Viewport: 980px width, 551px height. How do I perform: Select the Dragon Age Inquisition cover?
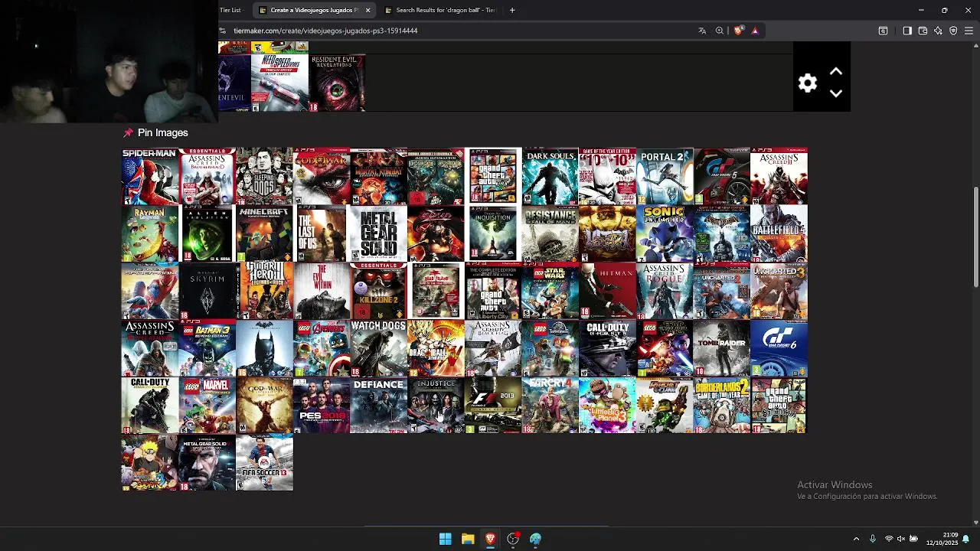tap(493, 233)
